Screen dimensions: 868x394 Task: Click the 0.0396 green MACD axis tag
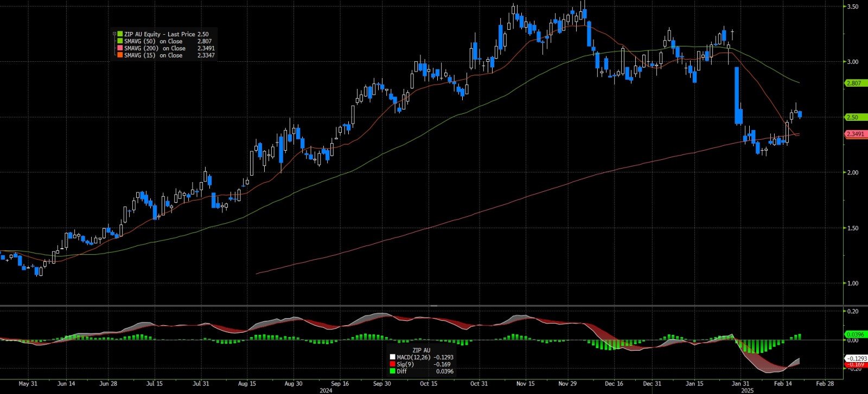click(x=856, y=334)
